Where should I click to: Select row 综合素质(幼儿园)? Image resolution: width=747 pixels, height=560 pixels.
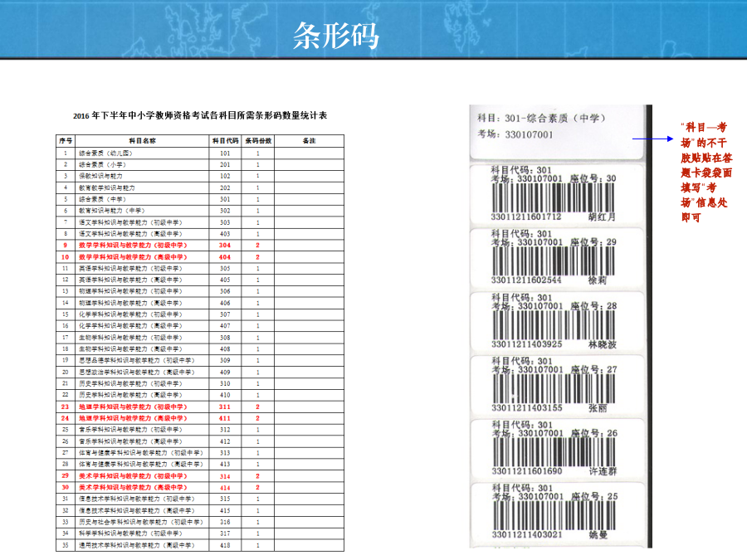pos(200,153)
